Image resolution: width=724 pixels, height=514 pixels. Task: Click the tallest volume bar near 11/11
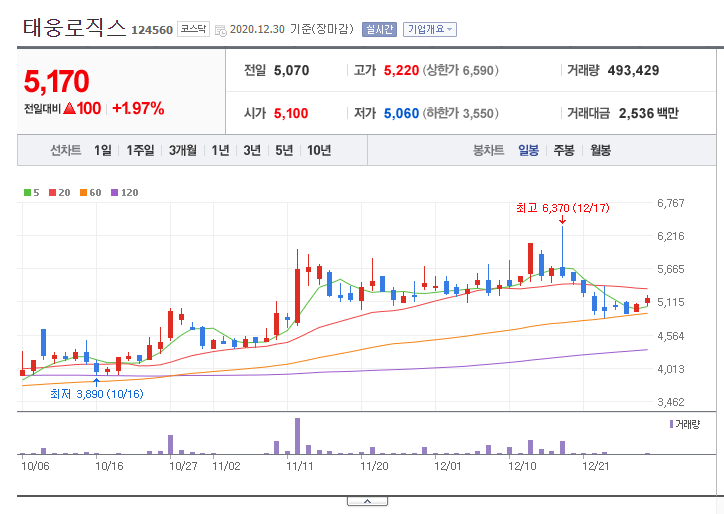click(297, 436)
